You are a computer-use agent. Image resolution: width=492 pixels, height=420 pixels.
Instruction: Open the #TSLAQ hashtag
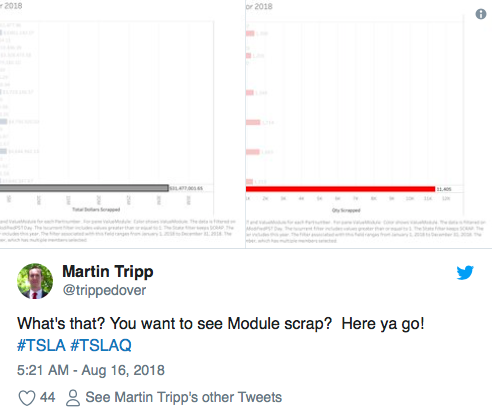tap(101, 345)
